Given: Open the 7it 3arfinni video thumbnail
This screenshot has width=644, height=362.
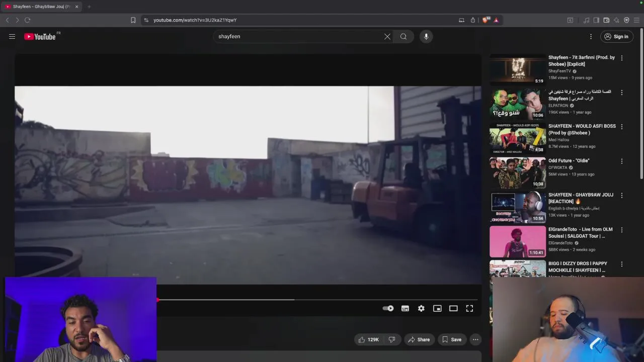Looking at the screenshot, I should [x=518, y=70].
